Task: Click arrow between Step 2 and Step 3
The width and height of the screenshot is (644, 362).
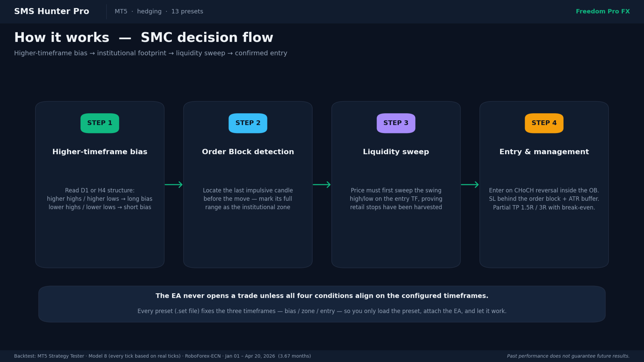Action: click(x=322, y=185)
